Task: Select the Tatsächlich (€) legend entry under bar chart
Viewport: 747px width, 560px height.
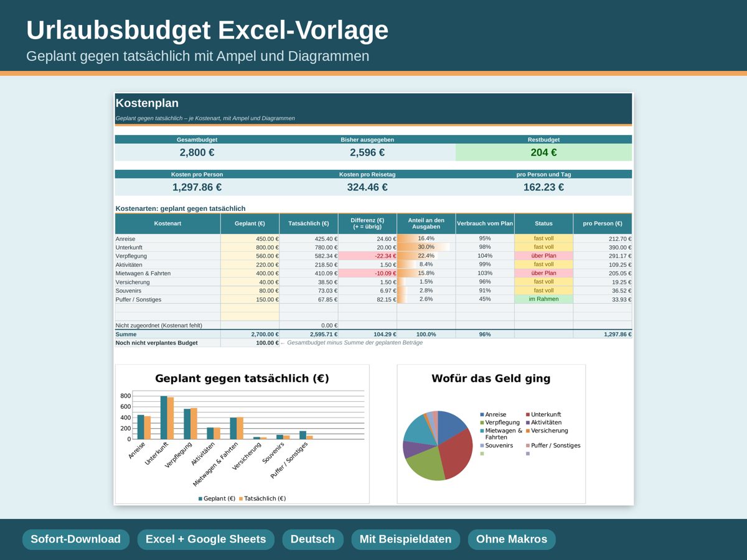Action: pyautogui.click(x=262, y=498)
